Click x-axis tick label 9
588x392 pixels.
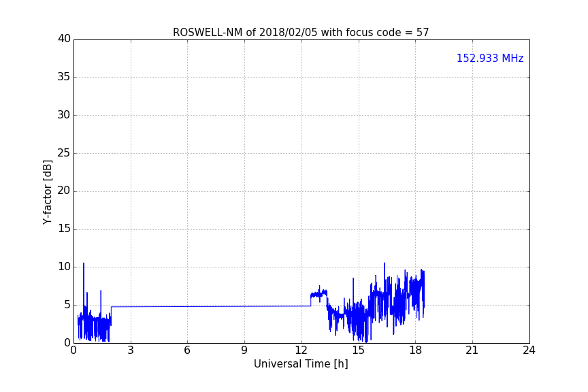click(244, 350)
